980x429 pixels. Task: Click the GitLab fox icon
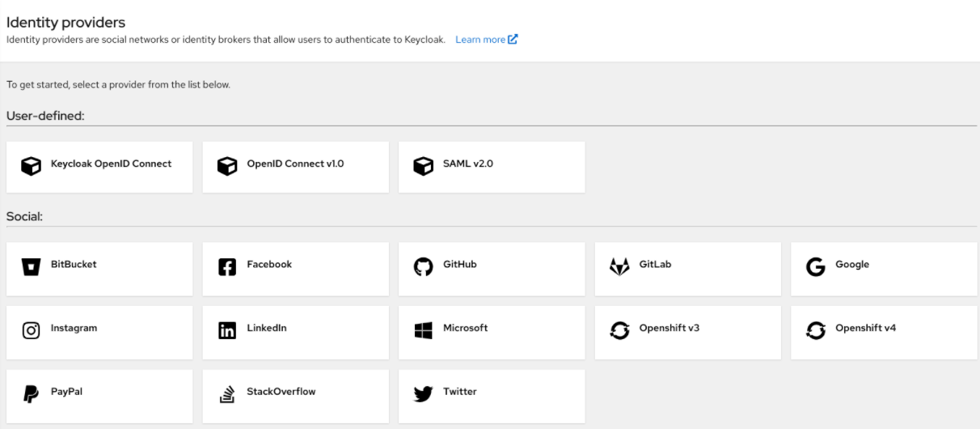point(619,267)
